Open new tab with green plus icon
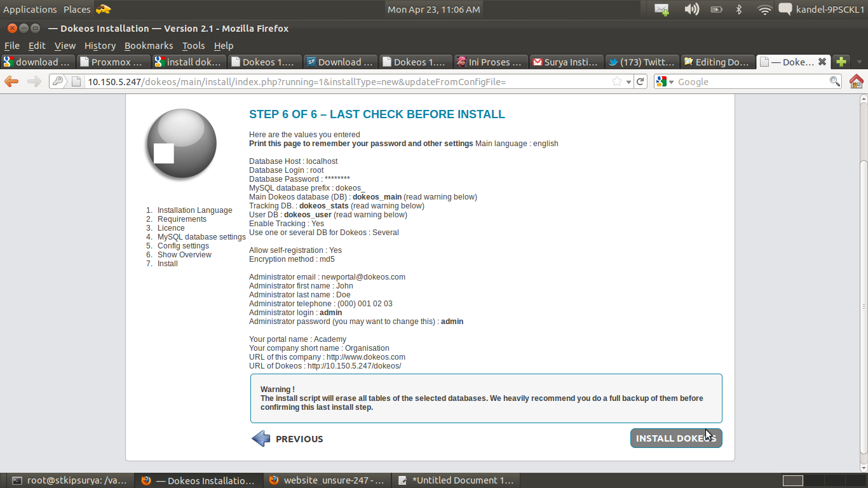 point(841,62)
